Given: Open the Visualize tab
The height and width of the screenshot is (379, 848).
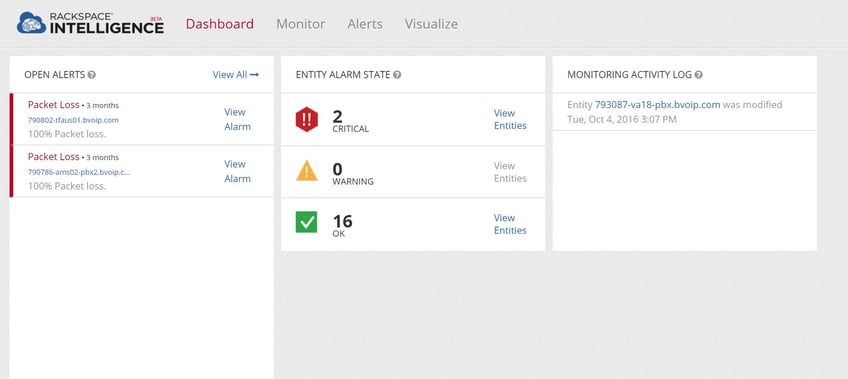Looking at the screenshot, I should pos(431,24).
